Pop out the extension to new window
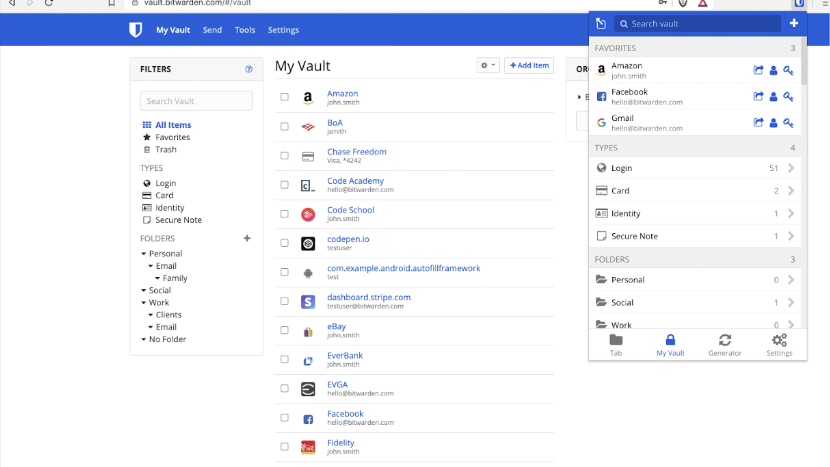 click(601, 23)
